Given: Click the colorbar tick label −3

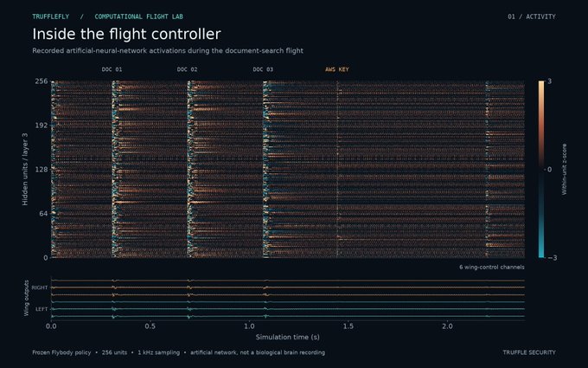Looking at the screenshot, I should 552,258.
